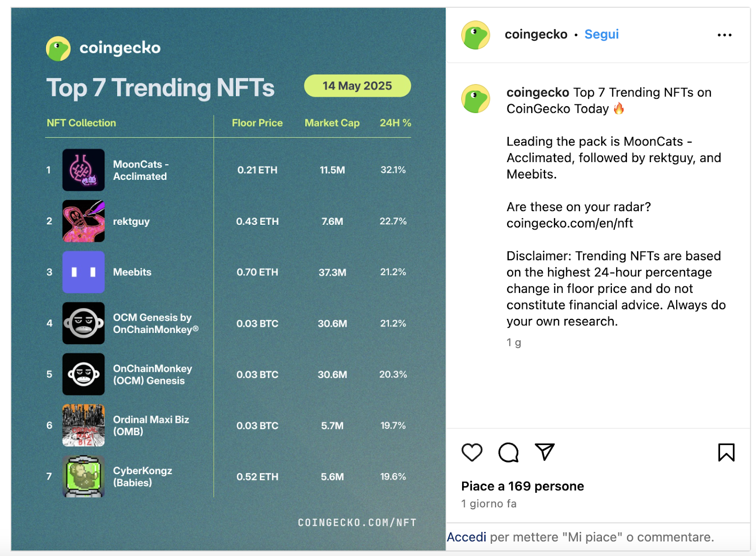The height and width of the screenshot is (556, 756).
Task: Open coingecko username in the post header
Action: pos(536,34)
